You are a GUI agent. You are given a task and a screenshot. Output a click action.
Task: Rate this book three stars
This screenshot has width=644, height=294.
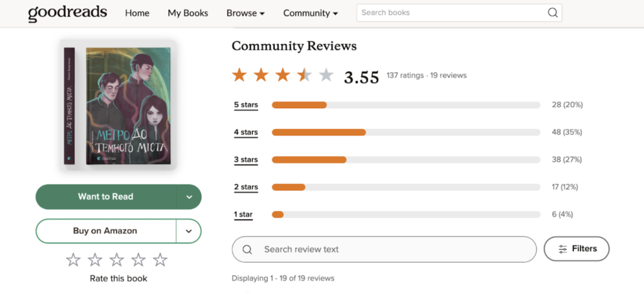117,259
